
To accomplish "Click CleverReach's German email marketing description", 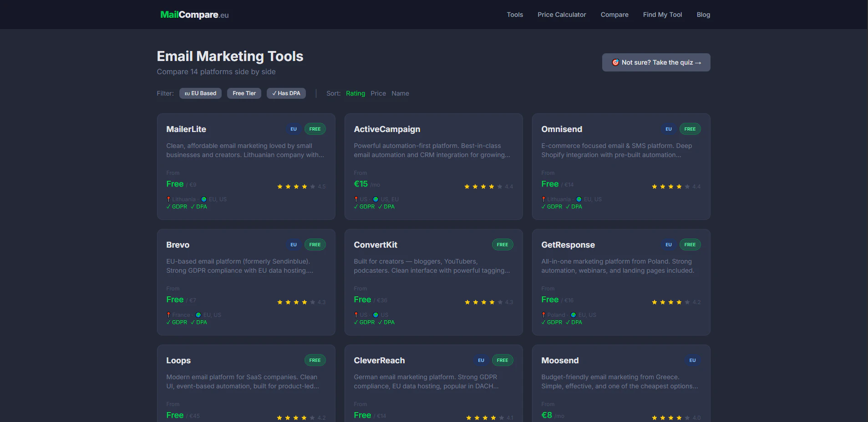I will pyautogui.click(x=426, y=381).
